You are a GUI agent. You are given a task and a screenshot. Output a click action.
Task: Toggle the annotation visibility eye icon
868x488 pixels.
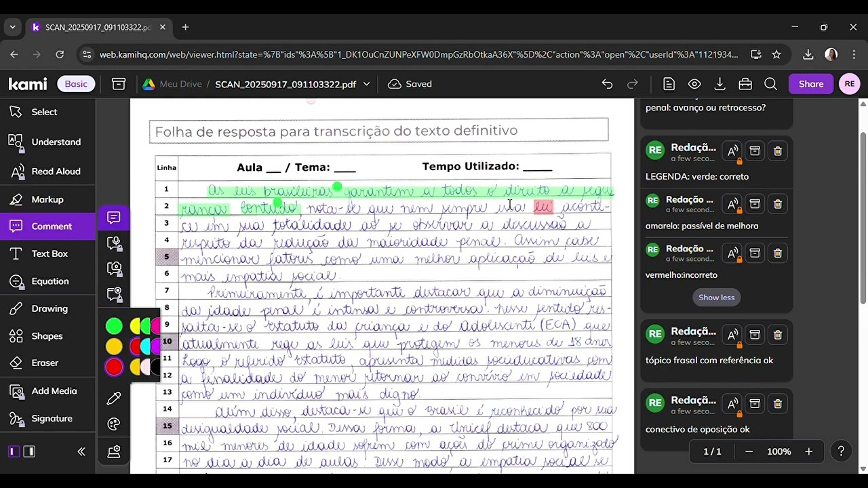[694, 84]
